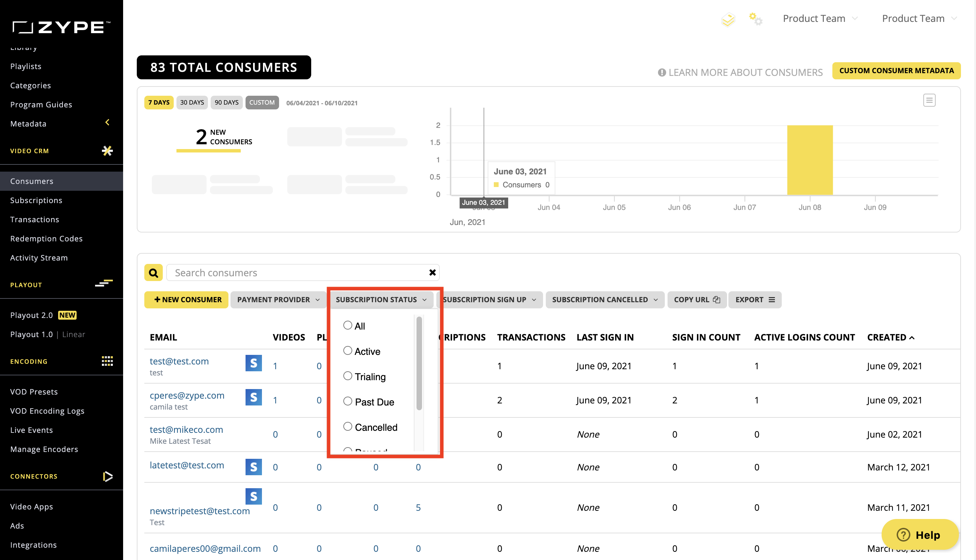
Task: Open the cperes@zype.com consumer link
Action: coord(187,395)
